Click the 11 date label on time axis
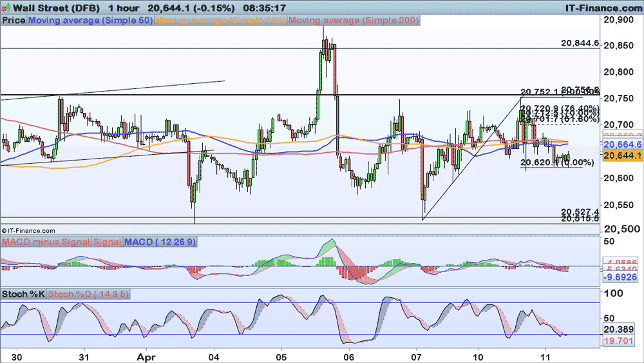This screenshot has height=363, width=644. [545, 357]
